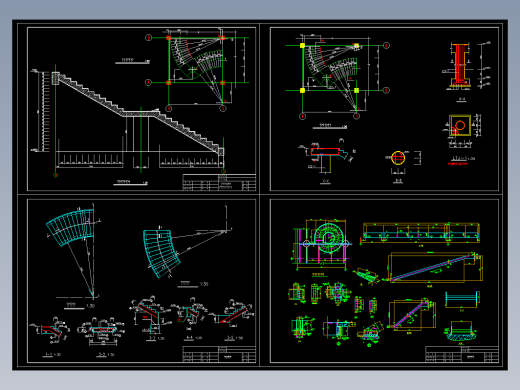Click the title block of the top-left sheet

tap(219, 182)
